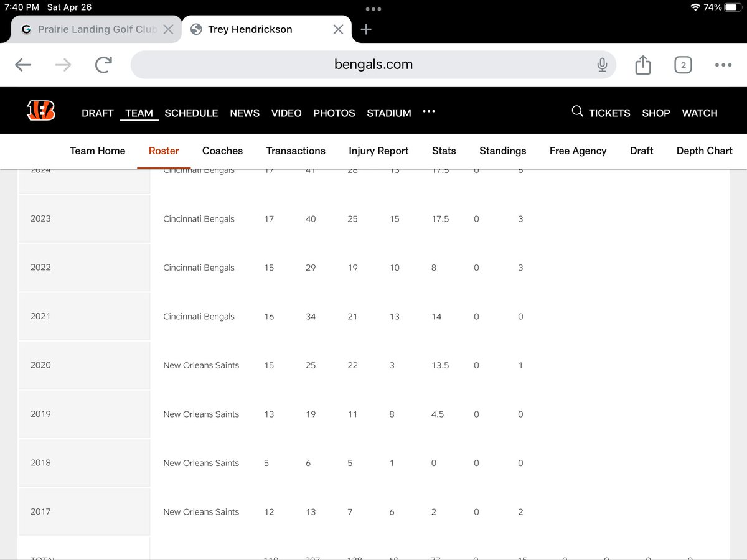Click the 13.5 sacks value in 2020 row
747x560 pixels.
[x=440, y=365]
